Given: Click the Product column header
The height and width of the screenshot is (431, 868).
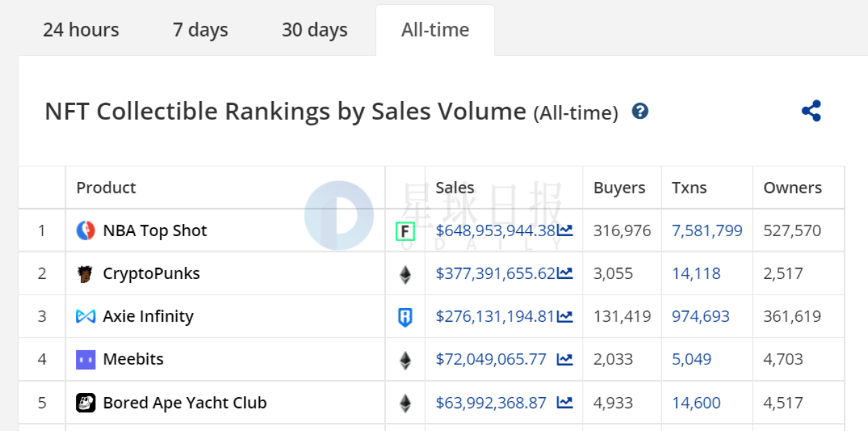Looking at the screenshot, I should click(x=106, y=187).
